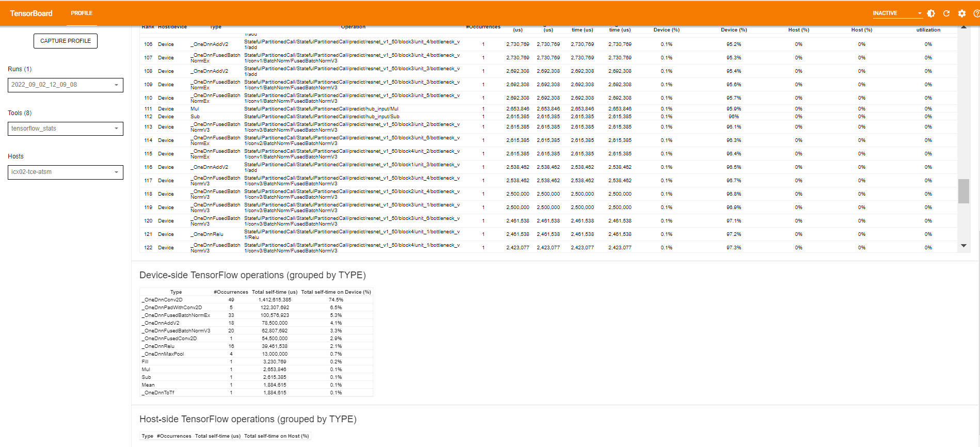Screen dimensions: 980x447
Task: Click scroll up arrow of stats table
Action: [x=963, y=27]
